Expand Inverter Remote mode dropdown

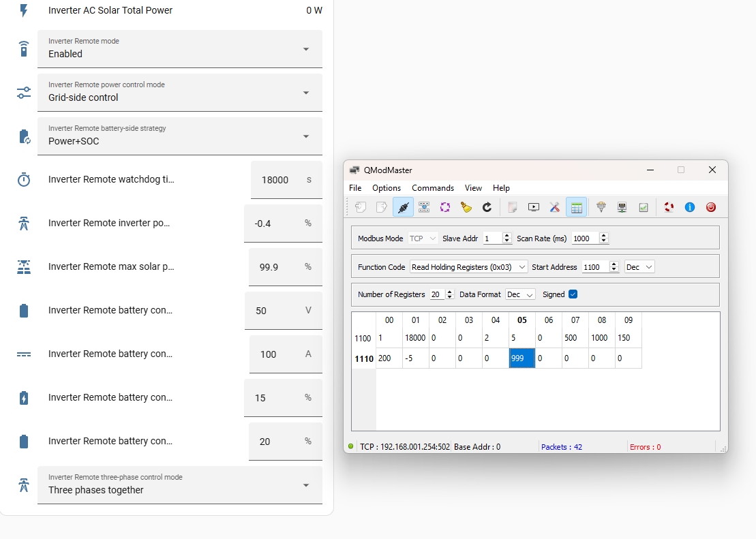pyautogui.click(x=180, y=48)
